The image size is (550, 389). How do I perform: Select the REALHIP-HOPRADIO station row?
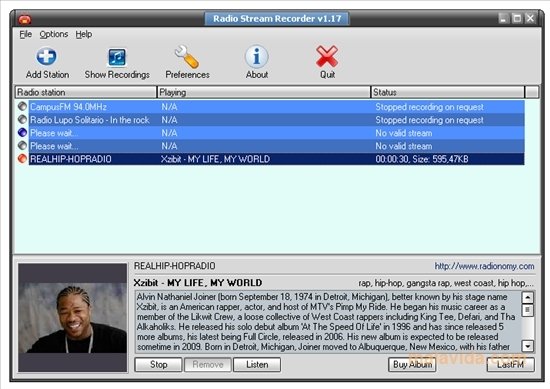pos(276,159)
